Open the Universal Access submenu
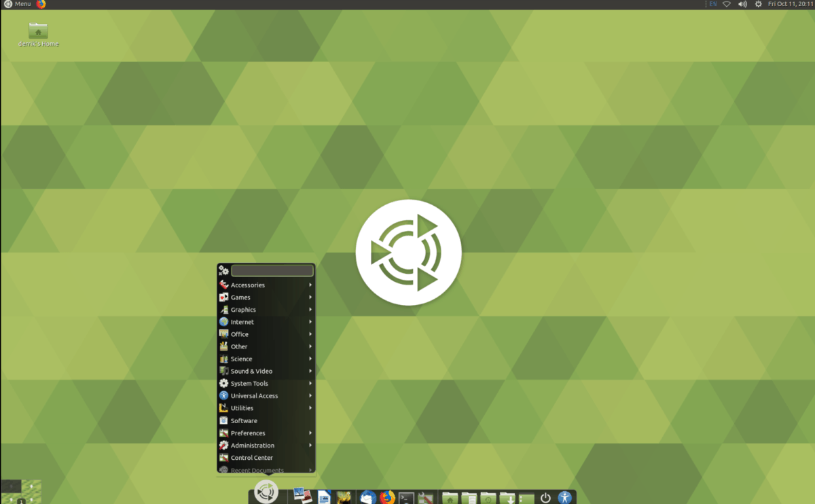The image size is (815, 504). [266, 396]
